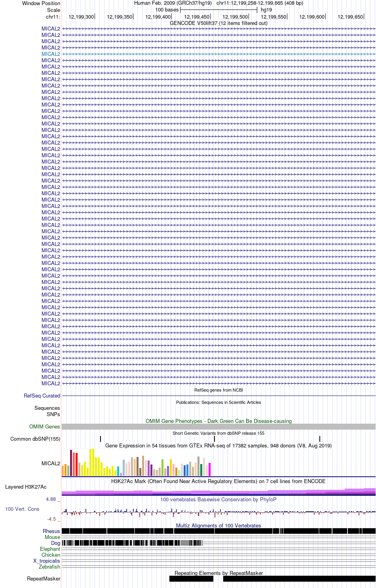Click the long right RepeatMasker block
Viewport: 376px width, 588px height.
pos(299,579)
